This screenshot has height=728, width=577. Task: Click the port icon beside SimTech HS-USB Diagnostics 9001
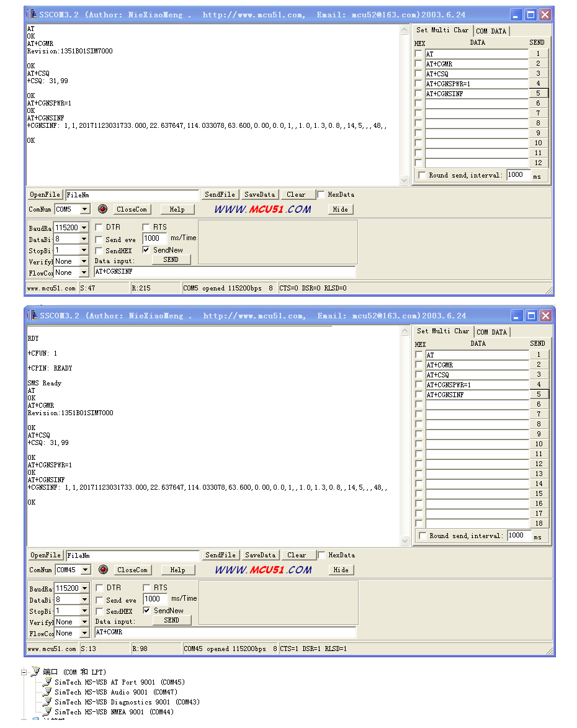pyautogui.click(x=47, y=702)
